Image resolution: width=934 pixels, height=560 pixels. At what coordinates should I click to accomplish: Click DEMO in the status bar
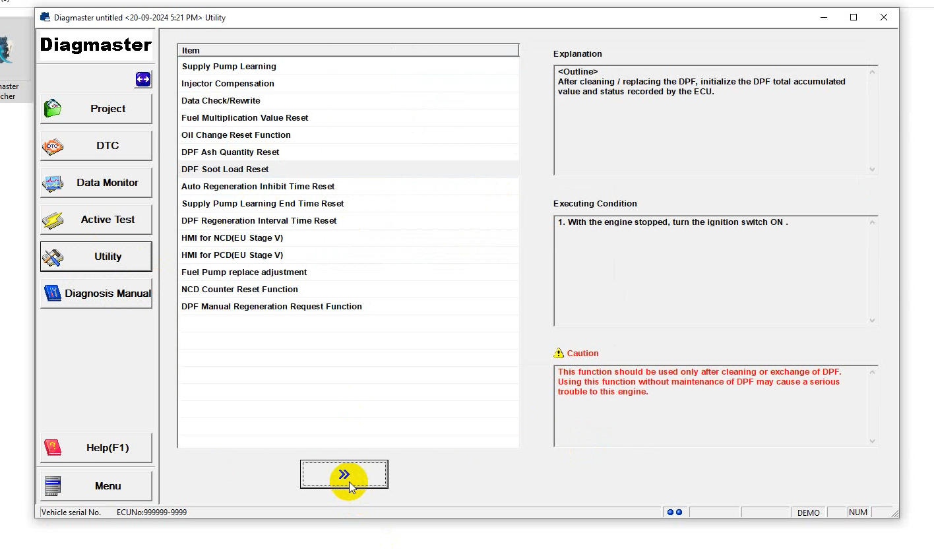point(808,513)
